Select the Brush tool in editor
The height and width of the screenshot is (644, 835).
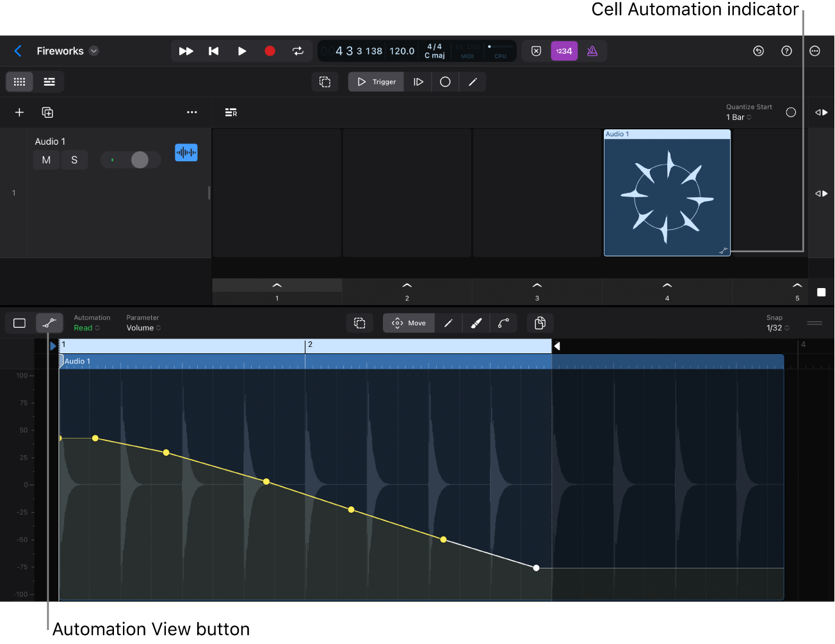pos(476,323)
